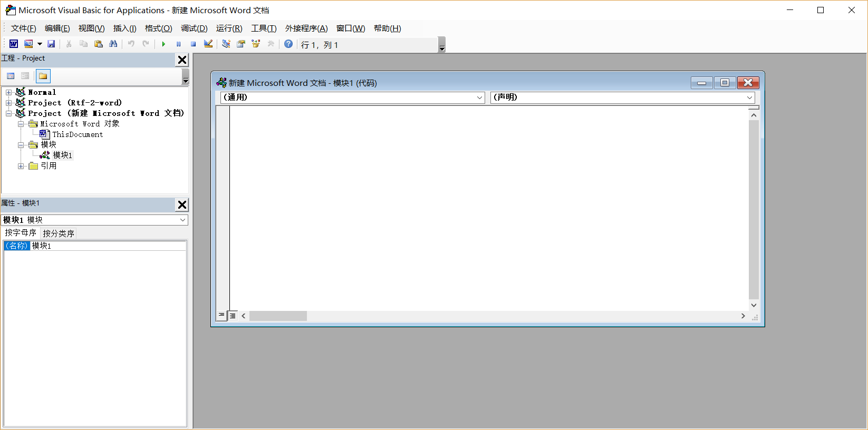Viewport: 868px width, 430px height.
Task: Open the 文件(F) menu
Action: coord(24,28)
